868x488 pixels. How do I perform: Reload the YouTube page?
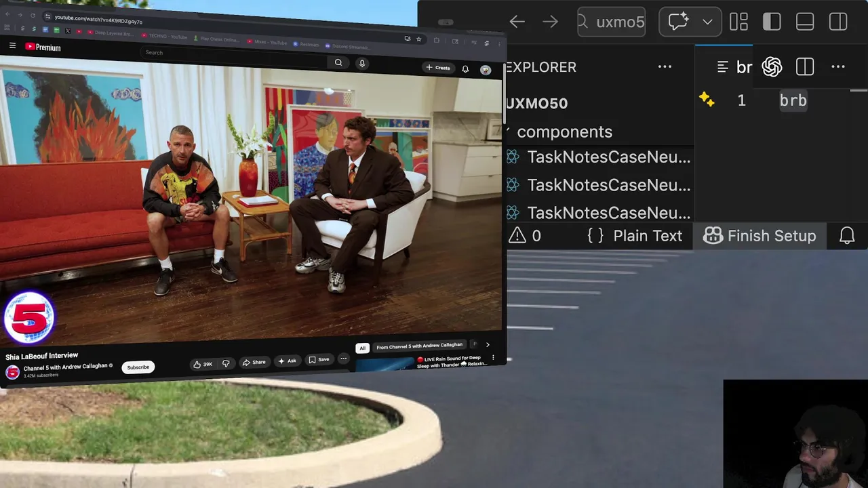[33, 16]
